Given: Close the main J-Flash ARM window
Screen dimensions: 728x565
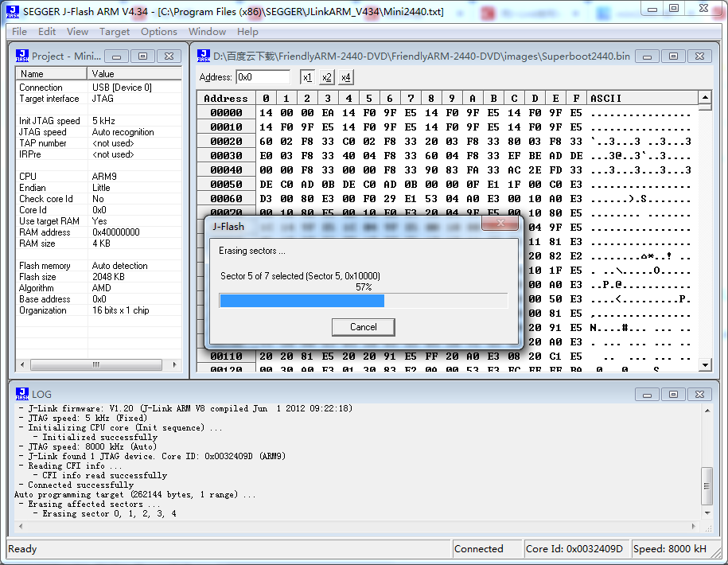Looking at the screenshot, I should pos(704,9).
